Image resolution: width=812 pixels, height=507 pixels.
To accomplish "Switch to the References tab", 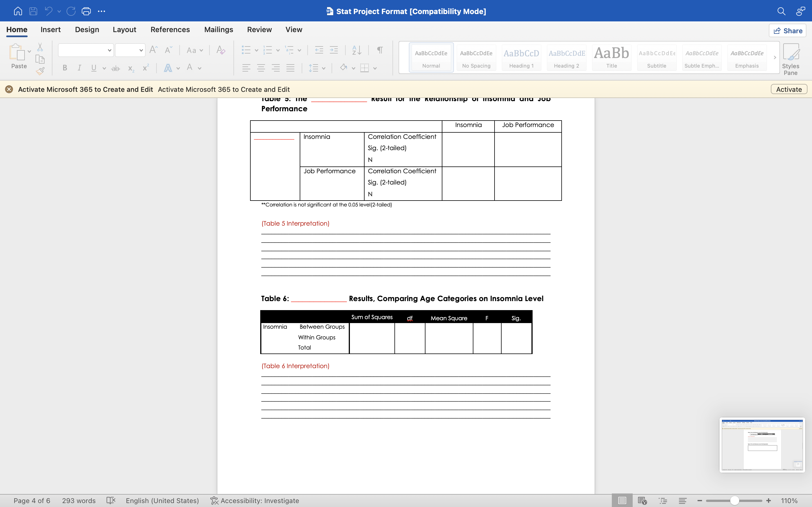I will [170, 30].
